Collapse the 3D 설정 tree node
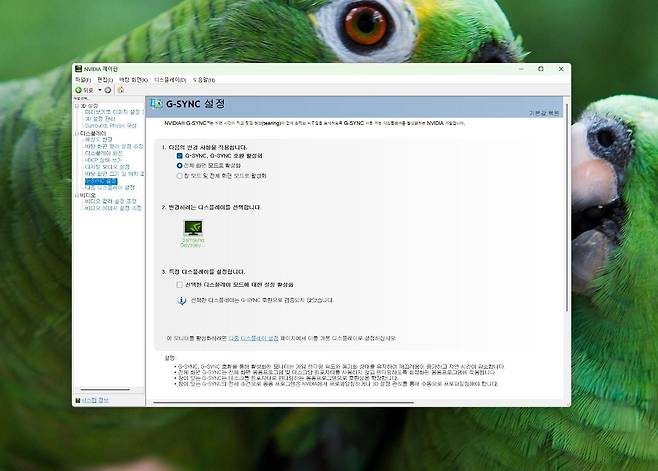 pos(77,105)
